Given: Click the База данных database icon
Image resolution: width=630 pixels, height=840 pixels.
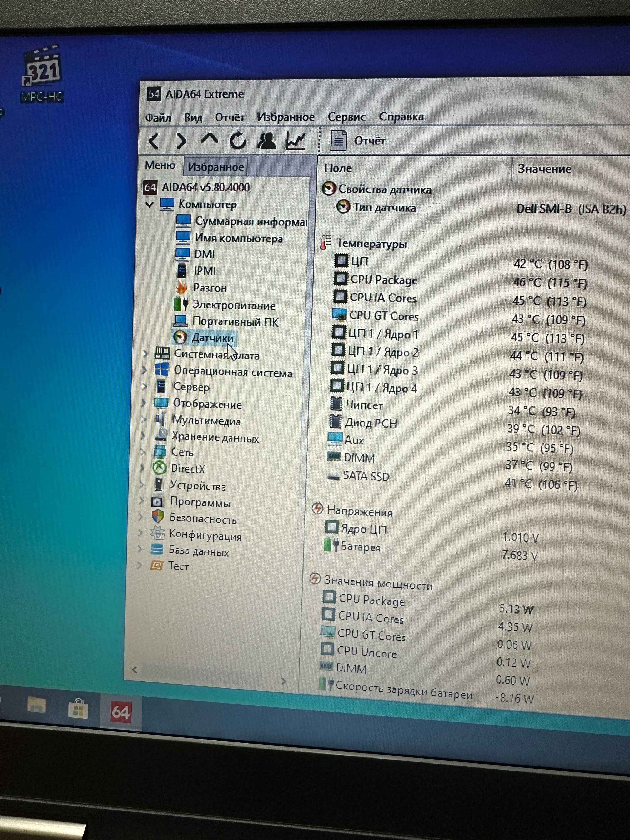Looking at the screenshot, I should click(157, 549).
